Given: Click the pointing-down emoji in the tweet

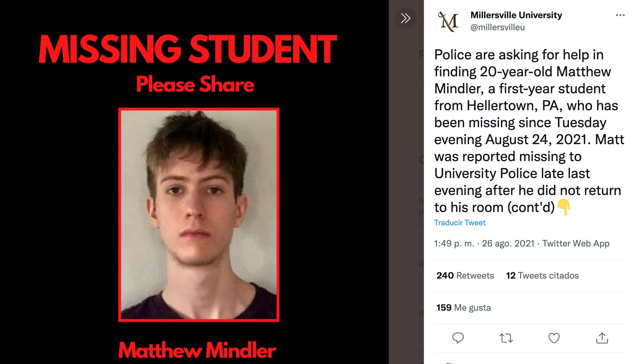Looking at the screenshot, I should click(x=564, y=207).
